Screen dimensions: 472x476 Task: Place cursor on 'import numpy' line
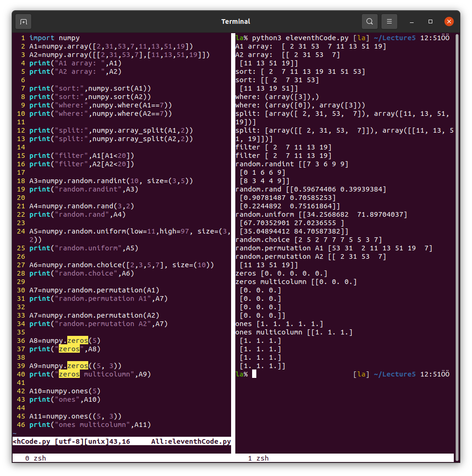[54, 38]
